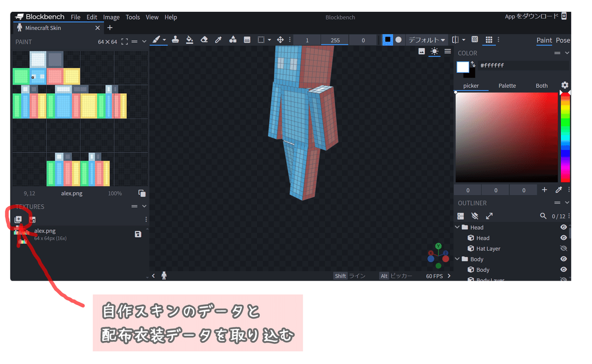
Task: Search the outliner with magnifier icon
Action: point(543,216)
